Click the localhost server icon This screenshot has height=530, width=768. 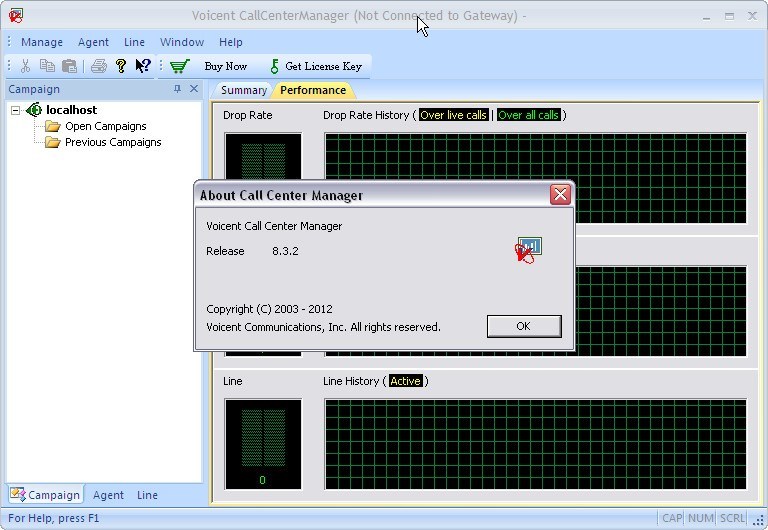(x=34, y=110)
